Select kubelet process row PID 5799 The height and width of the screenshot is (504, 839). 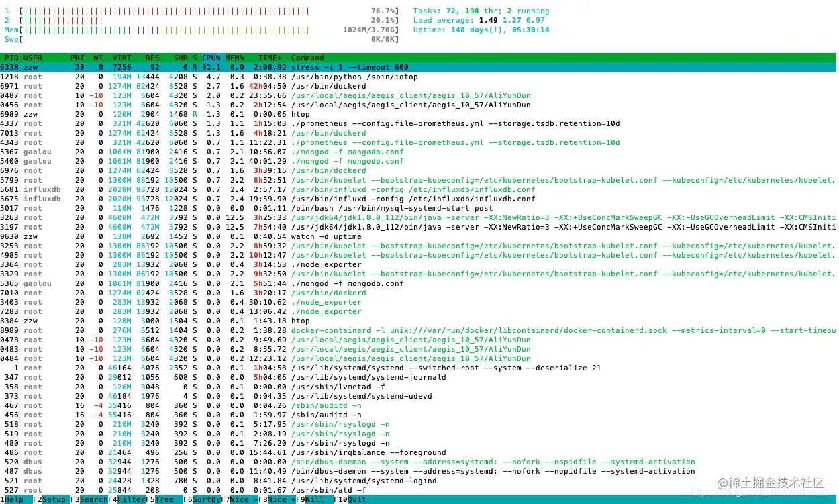tap(418, 180)
